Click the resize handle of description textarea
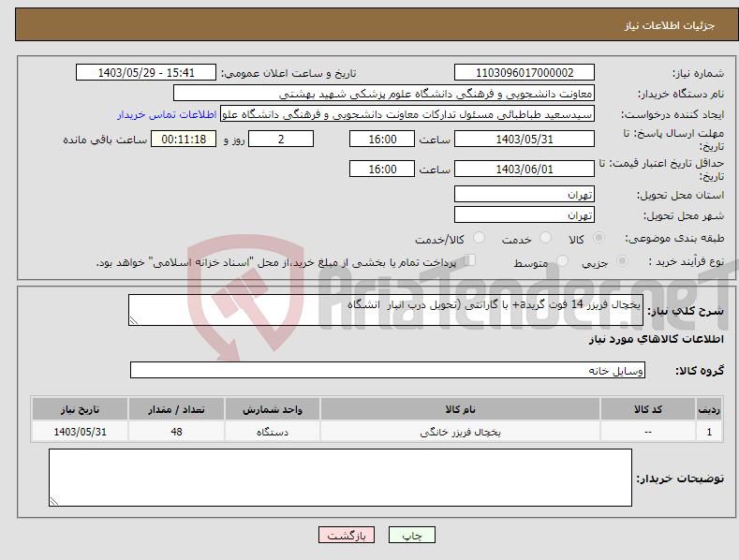 click(x=133, y=320)
